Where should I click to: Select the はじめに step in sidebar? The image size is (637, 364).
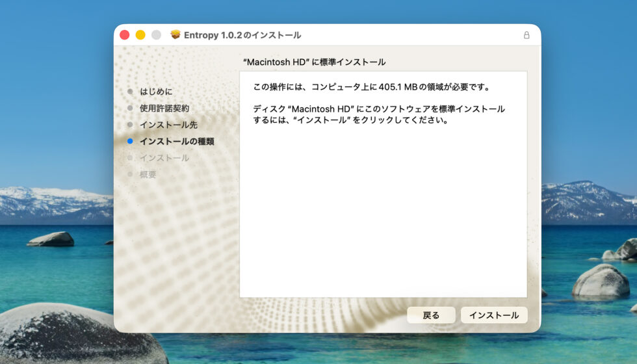tap(156, 92)
